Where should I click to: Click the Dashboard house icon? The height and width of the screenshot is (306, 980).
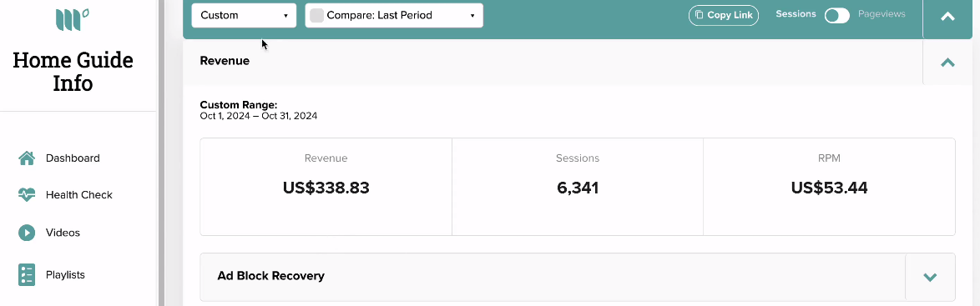point(26,158)
